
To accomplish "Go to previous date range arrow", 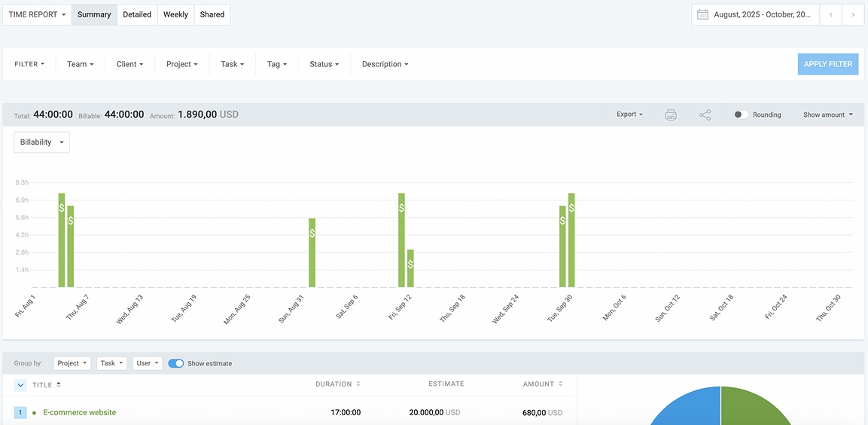I will [x=830, y=14].
